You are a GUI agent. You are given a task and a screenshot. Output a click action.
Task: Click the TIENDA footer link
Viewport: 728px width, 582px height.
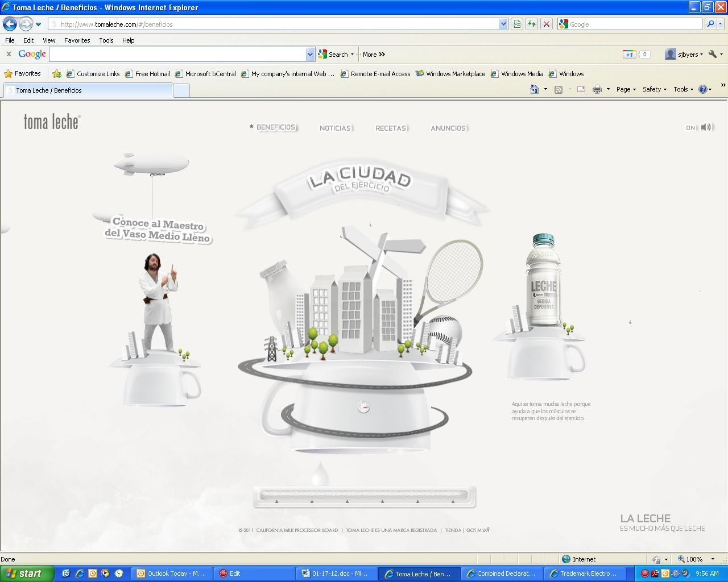(x=453, y=530)
